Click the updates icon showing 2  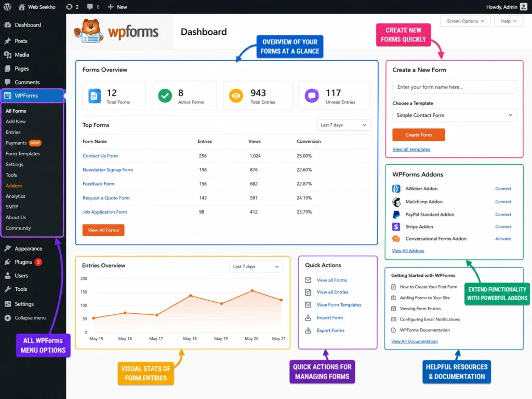click(x=69, y=7)
